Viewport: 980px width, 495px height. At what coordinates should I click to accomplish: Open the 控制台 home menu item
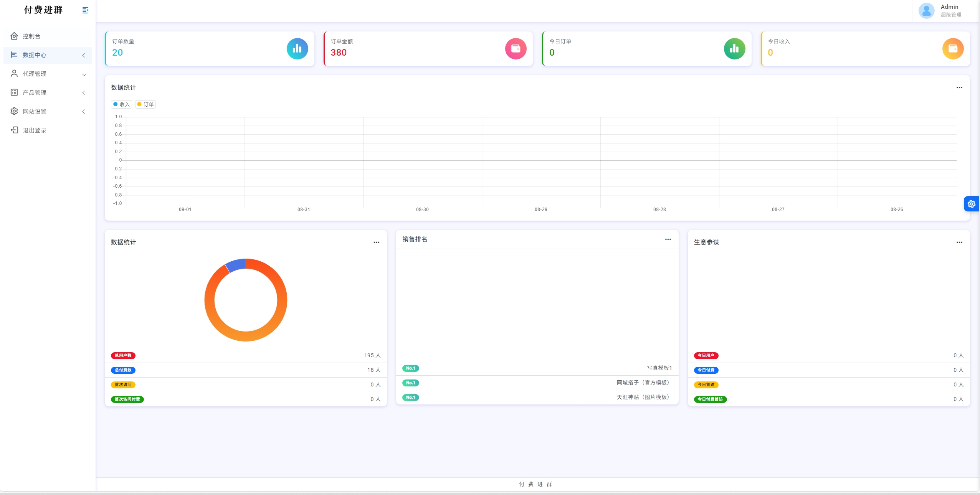(31, 36)
